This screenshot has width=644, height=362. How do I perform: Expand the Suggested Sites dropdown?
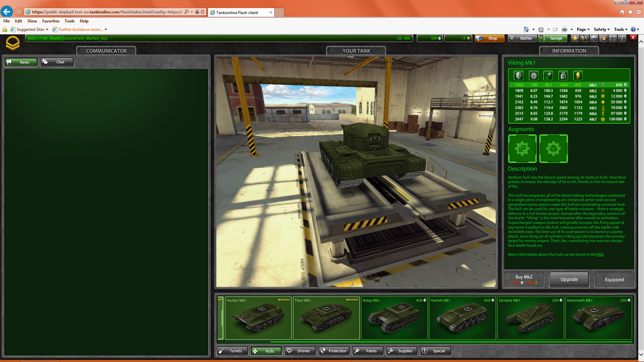47,30
